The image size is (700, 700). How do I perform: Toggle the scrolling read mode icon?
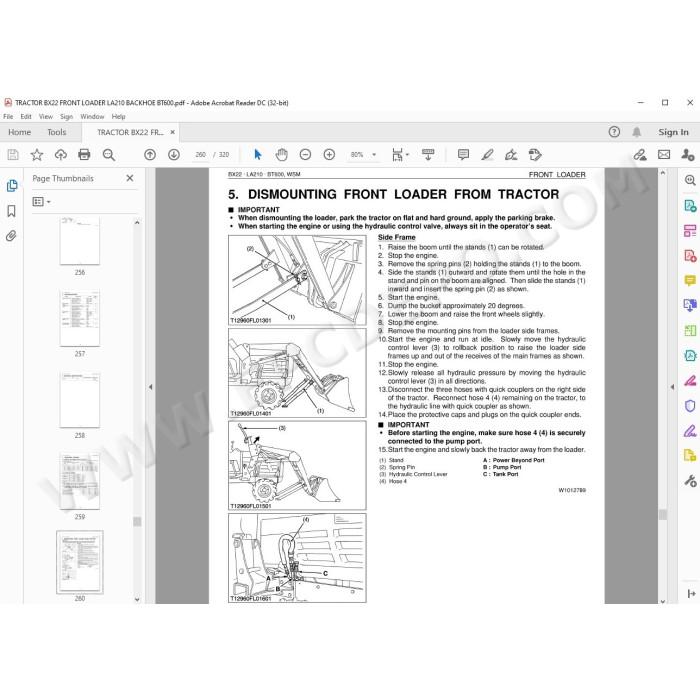click(428, 154)
